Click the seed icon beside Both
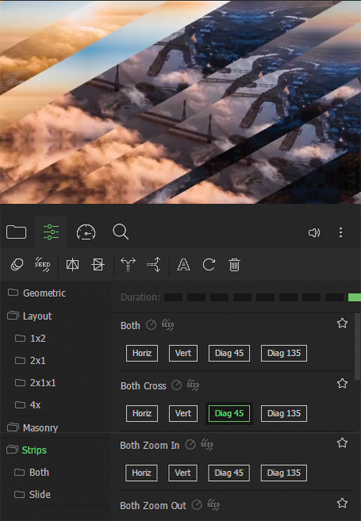The height and width of the screenshot is (521, 361). point(168,325)
